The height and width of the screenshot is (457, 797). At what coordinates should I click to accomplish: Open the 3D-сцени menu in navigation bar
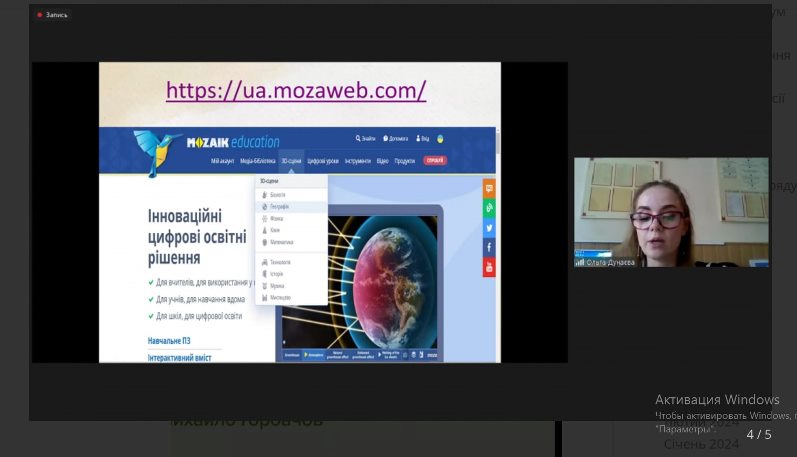[x=291, y=161]
